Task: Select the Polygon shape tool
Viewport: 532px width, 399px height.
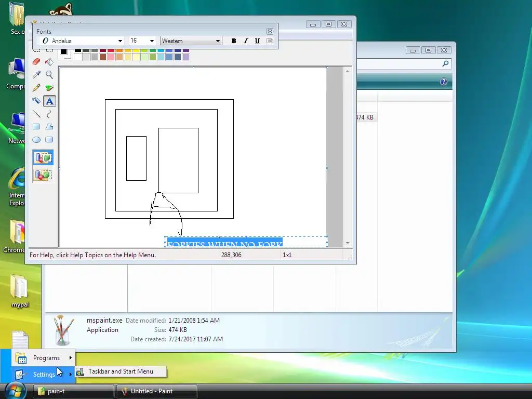Action: (49, 127)
